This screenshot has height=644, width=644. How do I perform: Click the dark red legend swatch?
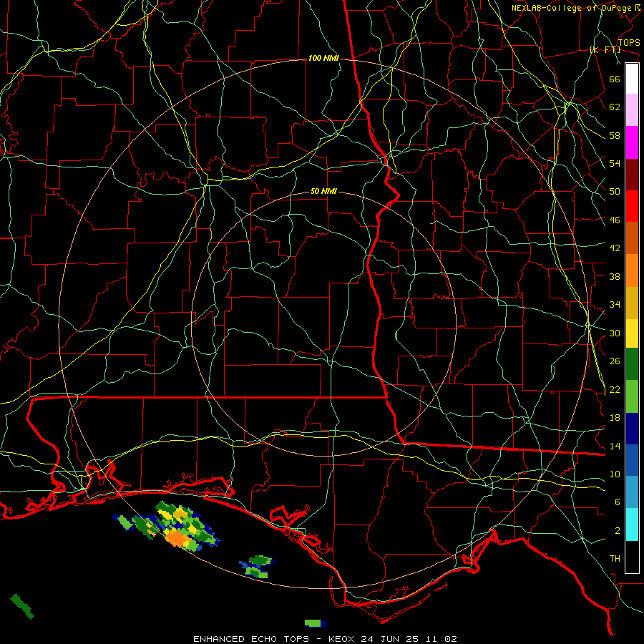(x=632, y=175)
